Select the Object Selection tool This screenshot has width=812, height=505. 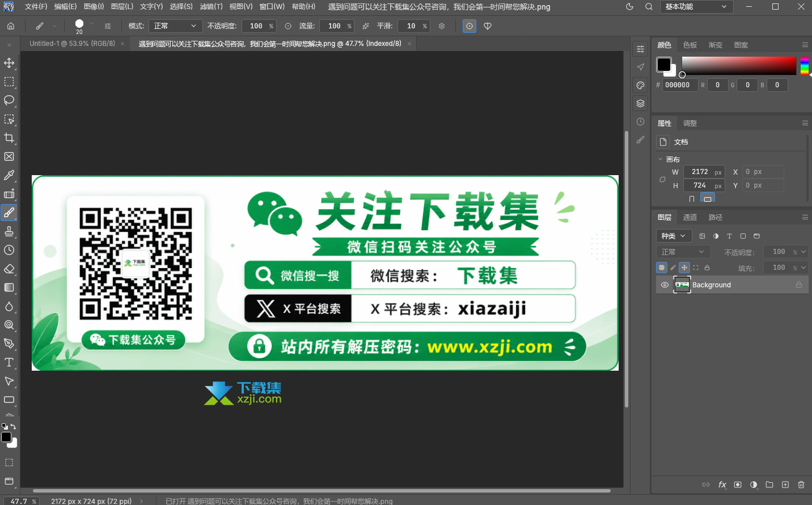pyautogui.click(x=9, y=119)
